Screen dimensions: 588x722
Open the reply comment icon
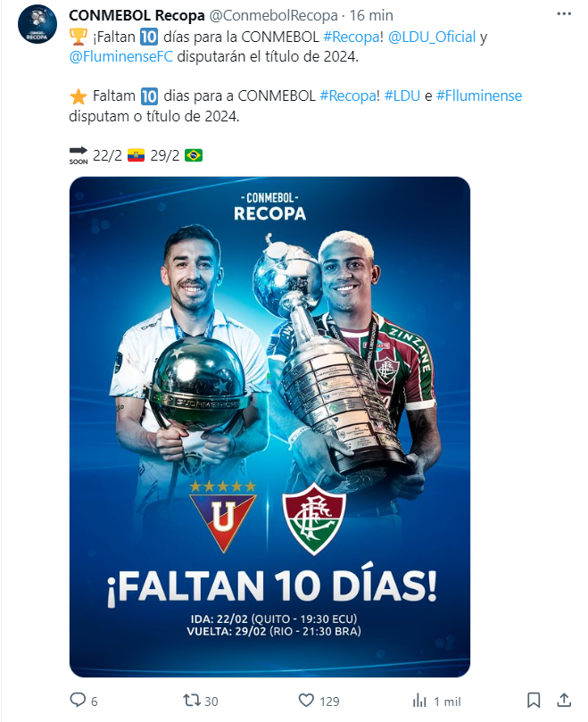(78, 701)
